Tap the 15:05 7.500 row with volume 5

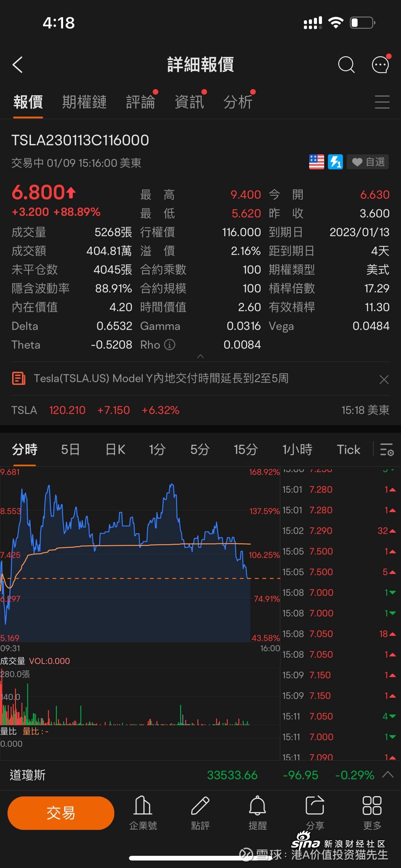pyautogui.click(x=339, y=572)
